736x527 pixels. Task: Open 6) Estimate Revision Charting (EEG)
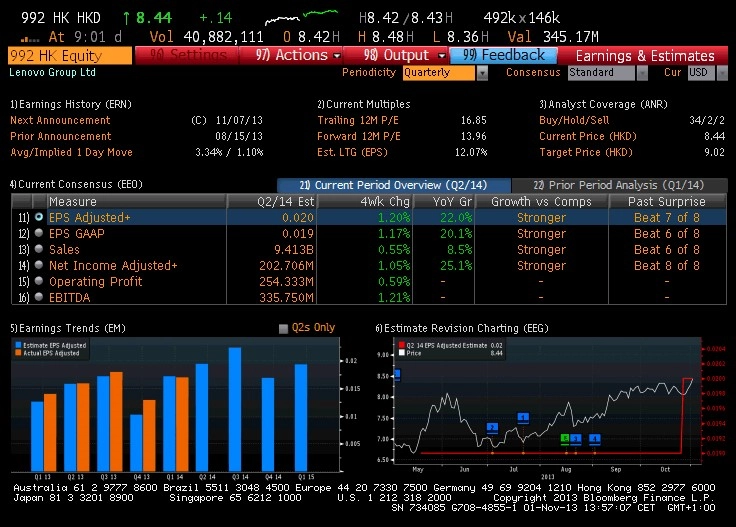(x=462, y=328)
